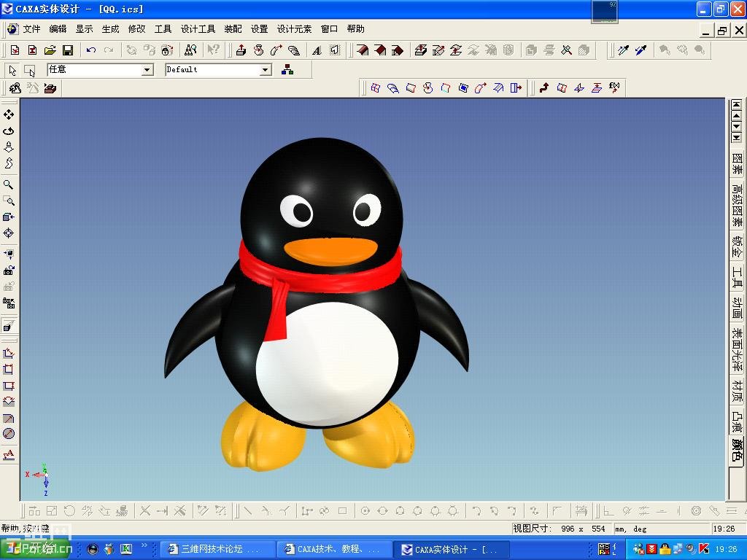Click the XYZ axis triad in viewport
Viewport: 747px width, 560px height.
(40, 478)
